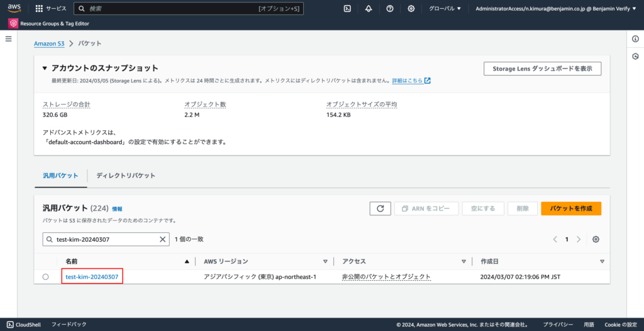Click the 削除 button
The image size is (644, 331).
[x=523, y=208]
